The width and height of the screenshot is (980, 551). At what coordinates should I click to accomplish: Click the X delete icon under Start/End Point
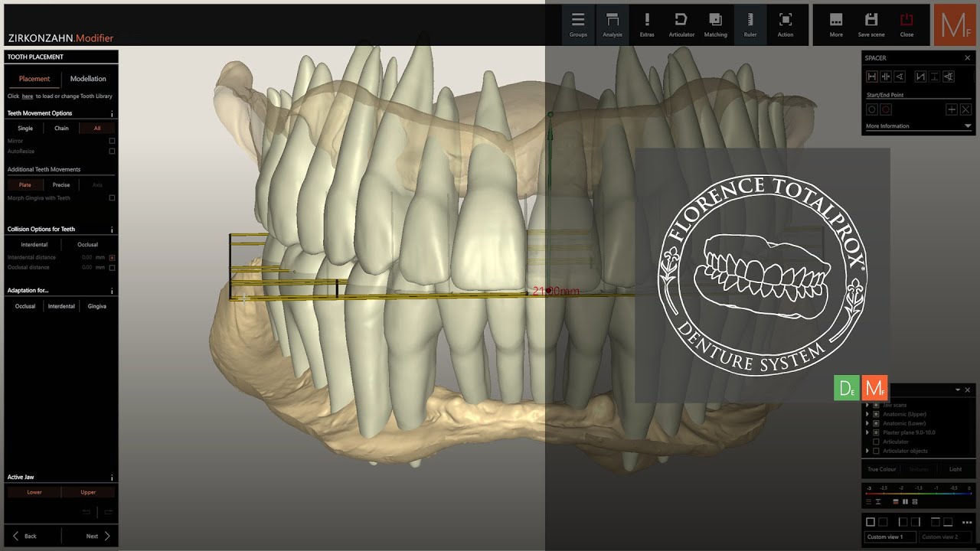coord(965,109)
